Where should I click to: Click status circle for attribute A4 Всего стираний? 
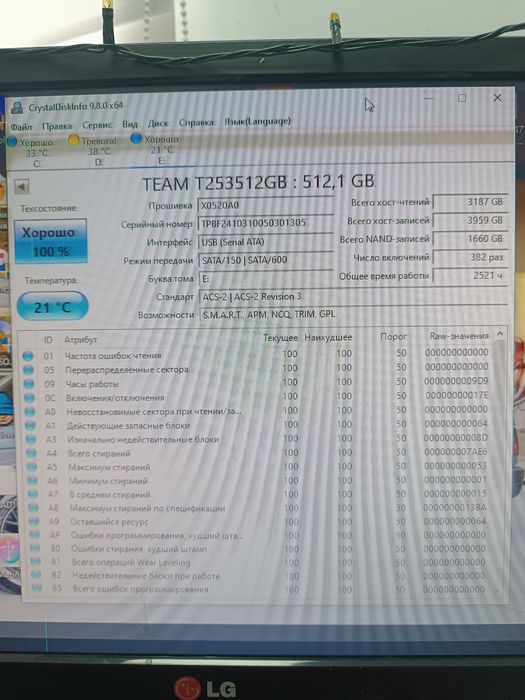tap(31, 453)
